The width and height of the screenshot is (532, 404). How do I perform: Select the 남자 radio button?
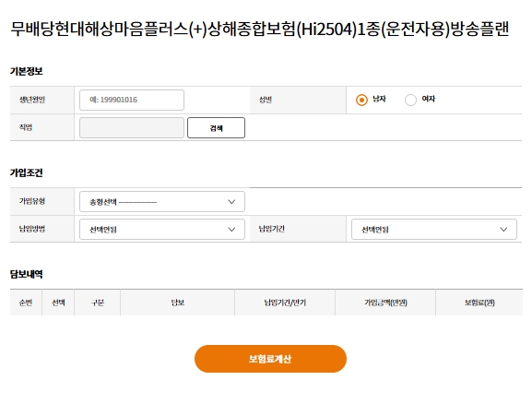(x=361, y=100)
